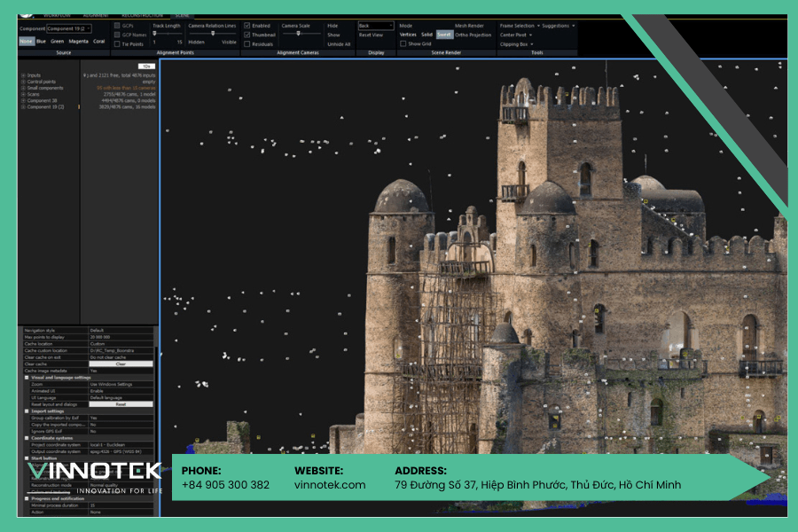Click the '95 with less than 15 cameras' text
Image resolution: width=798 pixels, height=532 pixels.
[126, 88]
